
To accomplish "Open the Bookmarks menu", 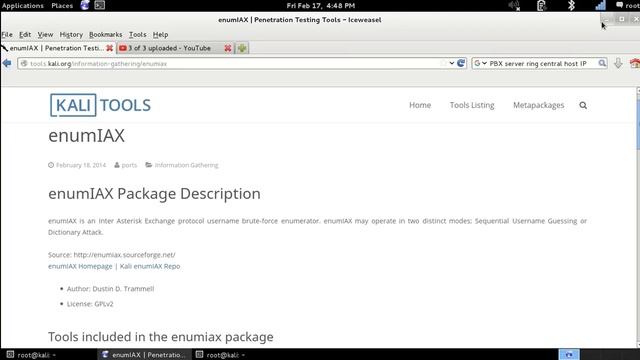I will pos(105,35).
